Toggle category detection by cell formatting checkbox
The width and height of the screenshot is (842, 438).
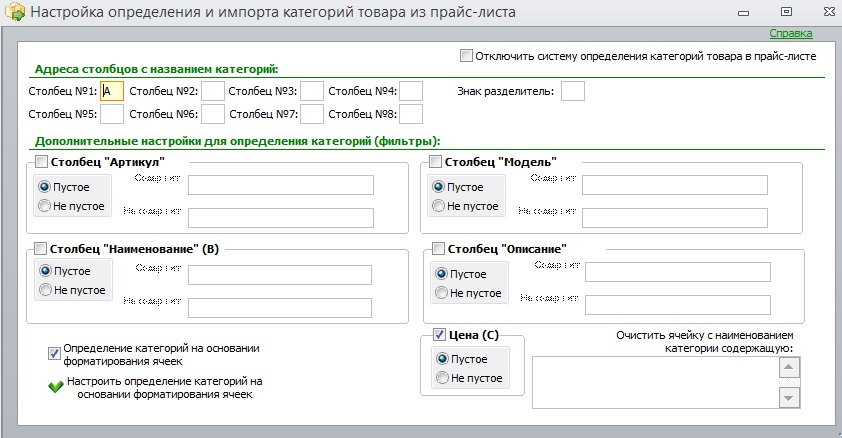54,353
